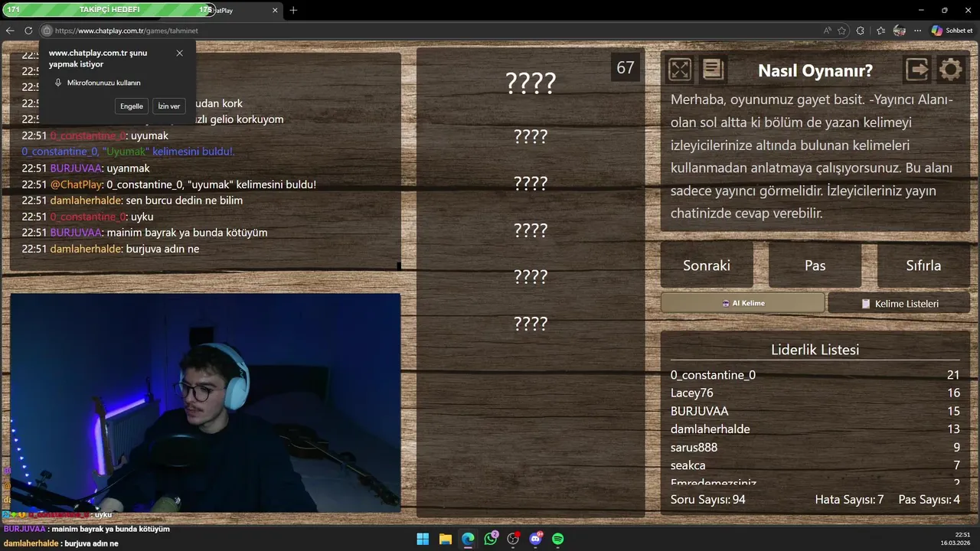Click TAKİPÇİ HEDEFİ progress bar
The width and height of the screenshot is (980, 551).
pyautogui.click(x=108, y=10)
